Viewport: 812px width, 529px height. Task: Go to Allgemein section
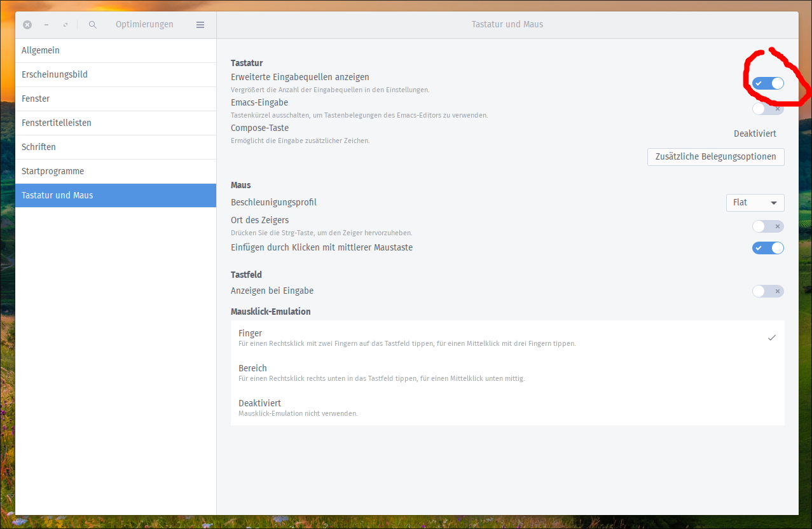click(116, 50)
